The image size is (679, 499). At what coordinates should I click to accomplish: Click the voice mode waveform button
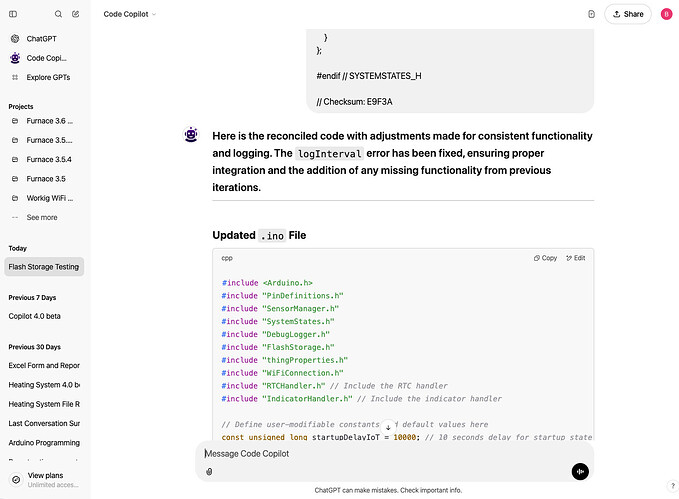click(x=580, y=471)
